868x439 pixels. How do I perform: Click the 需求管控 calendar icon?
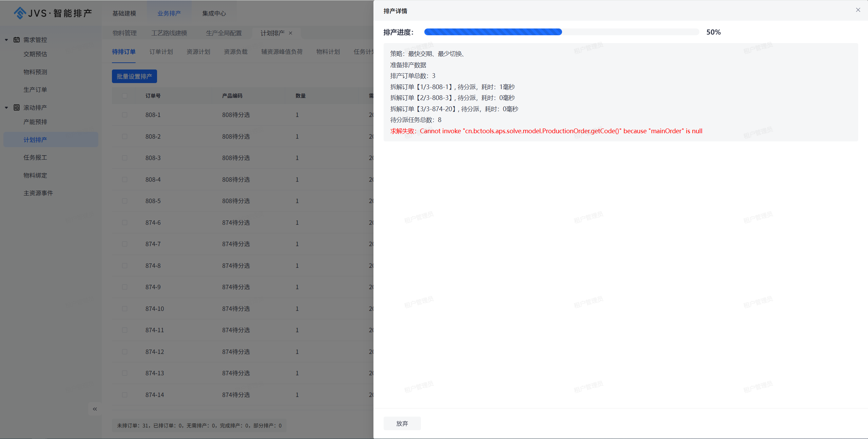tap(17, 40)
